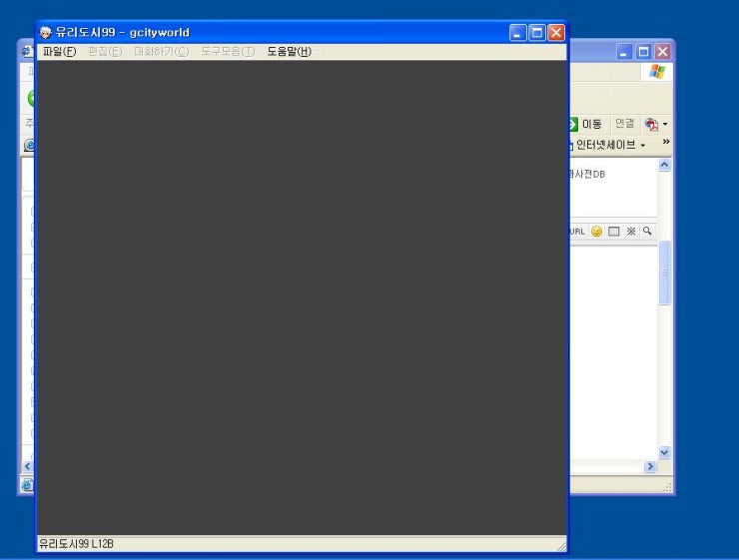Click the 유리도시99 window resize grip
Screen dimensions: 739x560
tap(561, 546)
